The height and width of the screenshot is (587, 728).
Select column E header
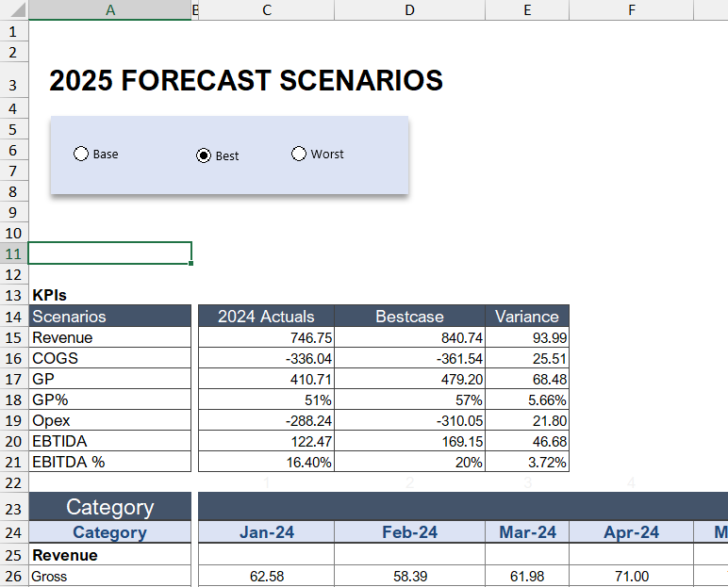(x=526, y=10)
